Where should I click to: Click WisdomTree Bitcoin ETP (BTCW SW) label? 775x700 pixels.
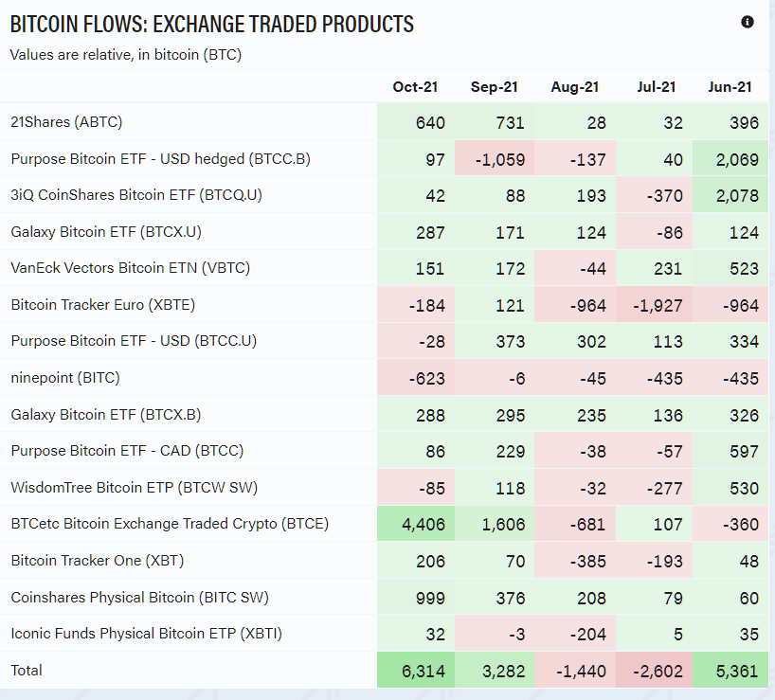(x=135, y=488)
